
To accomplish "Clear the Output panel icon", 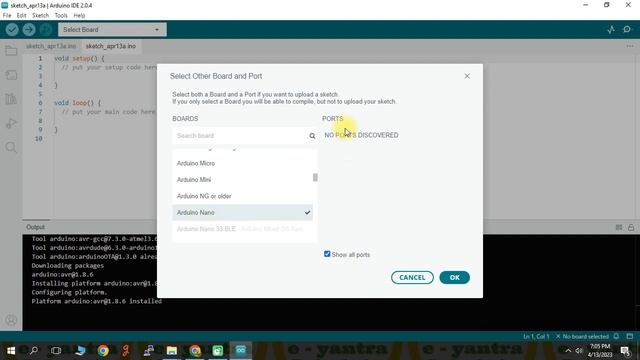I will 619,227.
